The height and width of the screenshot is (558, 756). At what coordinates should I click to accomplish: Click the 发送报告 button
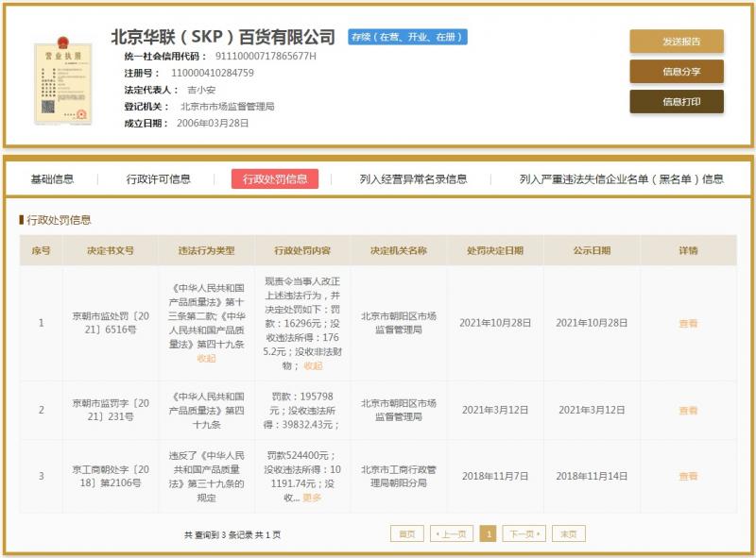[677, 42]
